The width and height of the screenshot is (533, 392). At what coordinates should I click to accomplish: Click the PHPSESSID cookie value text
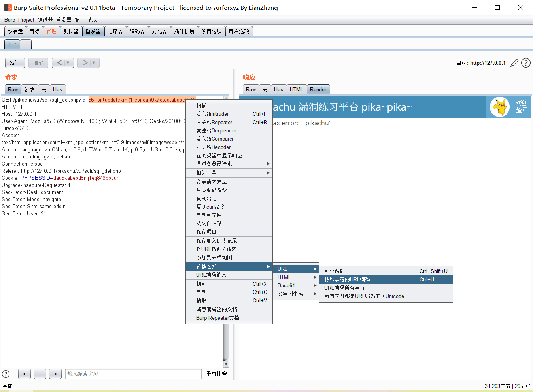(86, 178)
